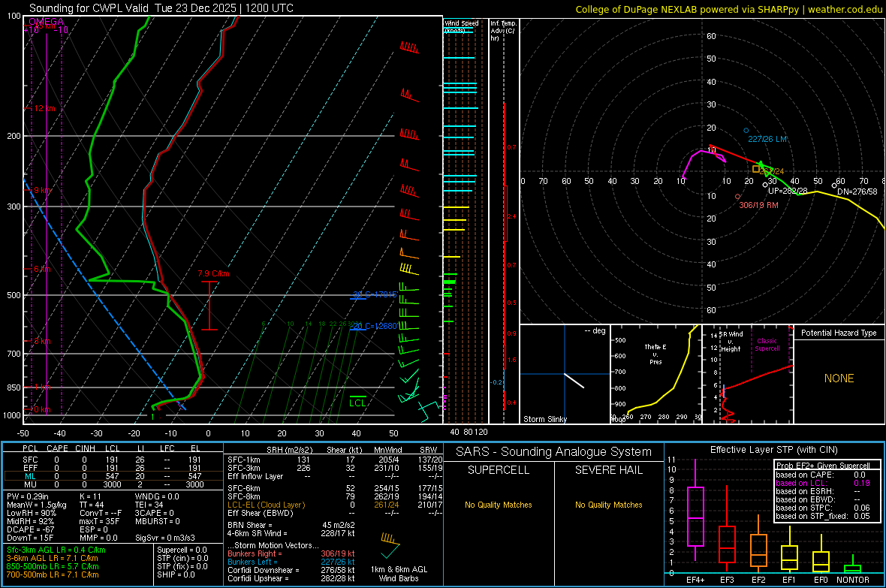This screenshot has height=588, width=886.
Task: Click the DCAPE = -67 value
Action: [x=30, y=529]
